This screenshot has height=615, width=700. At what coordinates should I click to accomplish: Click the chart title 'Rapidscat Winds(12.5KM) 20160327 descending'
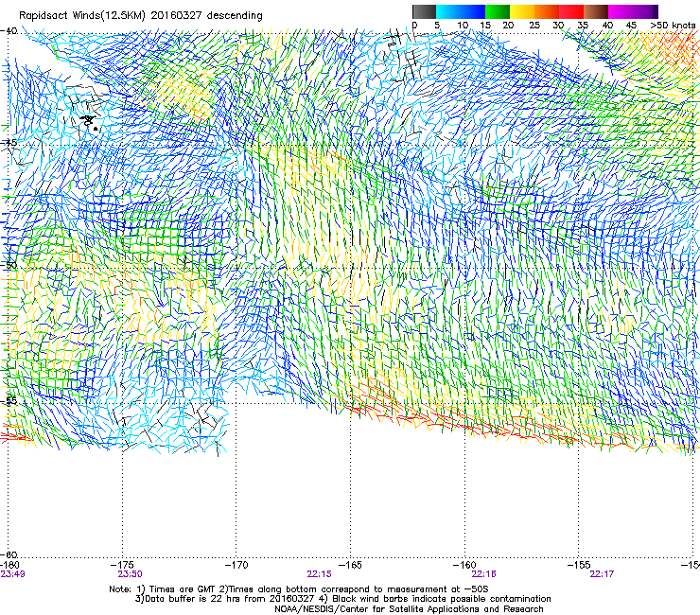(x=141, y=15)
